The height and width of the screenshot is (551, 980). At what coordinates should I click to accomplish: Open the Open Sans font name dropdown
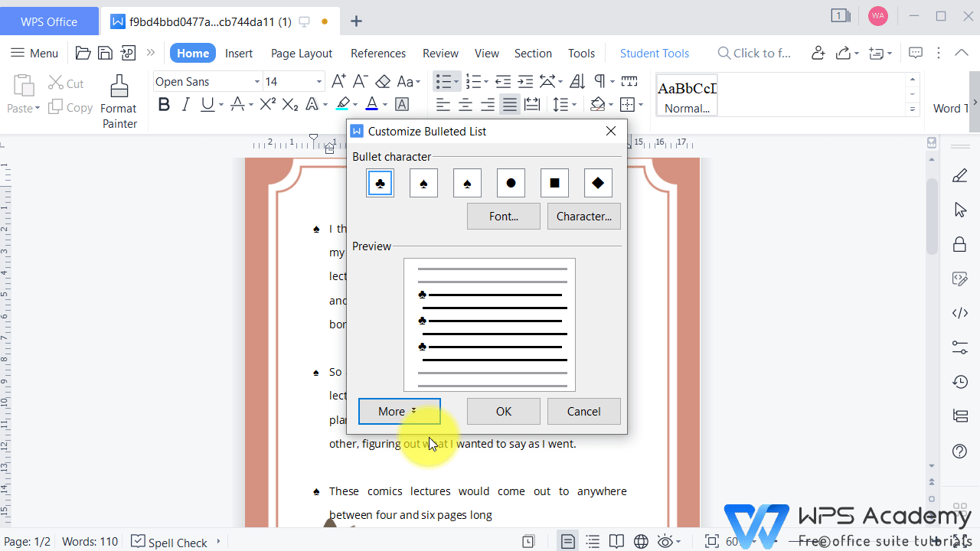(x=256, y=82)
